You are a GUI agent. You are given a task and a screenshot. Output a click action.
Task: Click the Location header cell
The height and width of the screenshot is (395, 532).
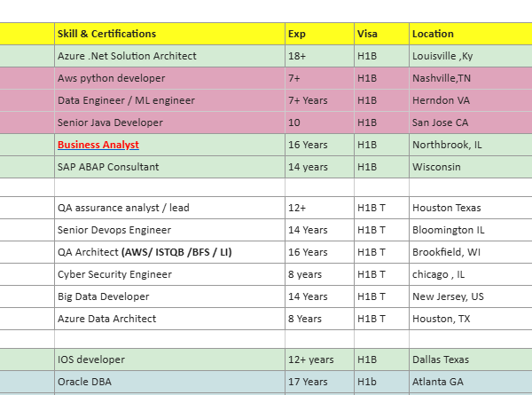point(471,34)
